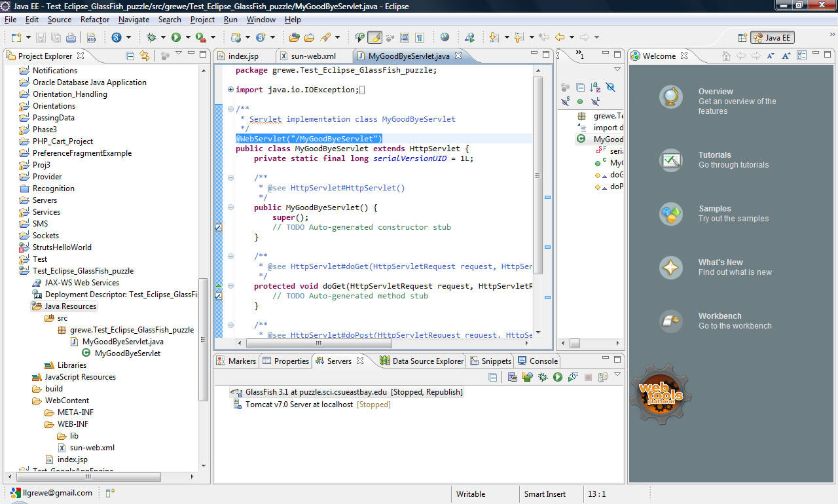Viewport: 838px width, 504px height.
Task: Publish to the server
Action: pyautogui.click(x=602, y=376)
